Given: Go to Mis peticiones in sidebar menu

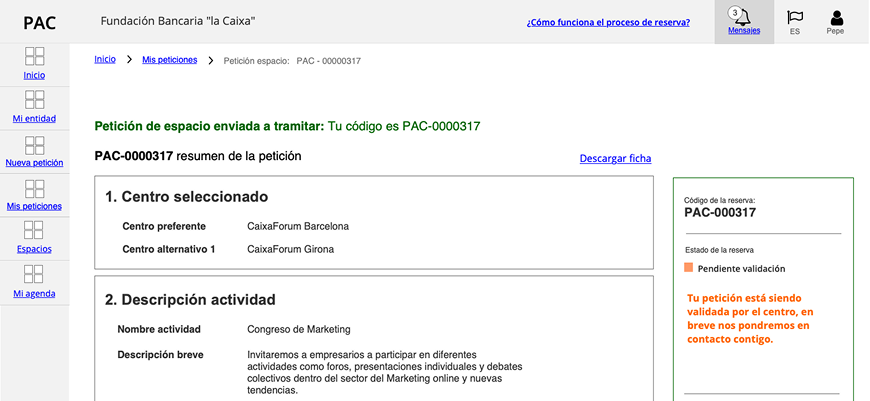Looking at the screenshot, I should tap(34, 206).
